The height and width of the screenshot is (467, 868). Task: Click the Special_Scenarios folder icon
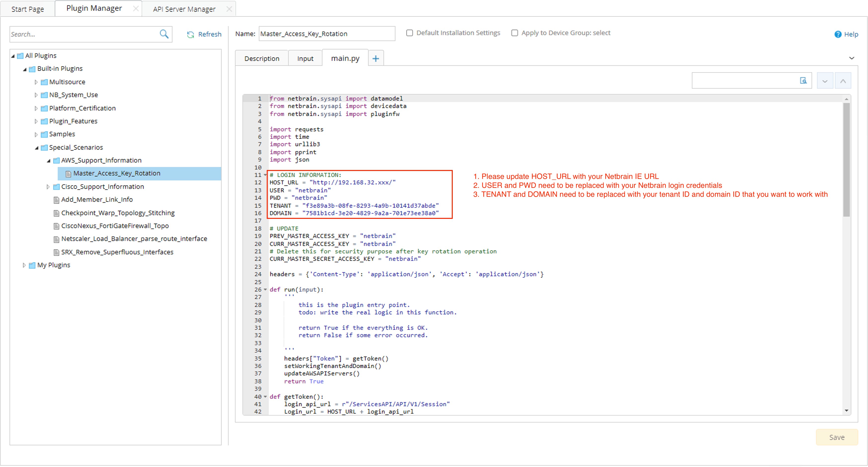(44, 147)
